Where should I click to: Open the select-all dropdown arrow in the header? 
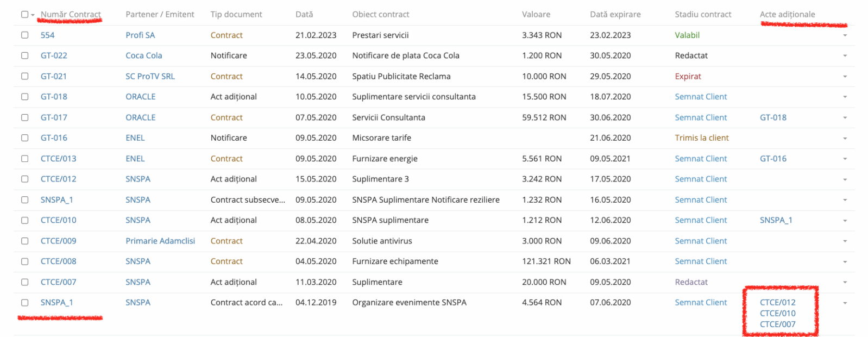pyautogui.click(x=33, y=15)
